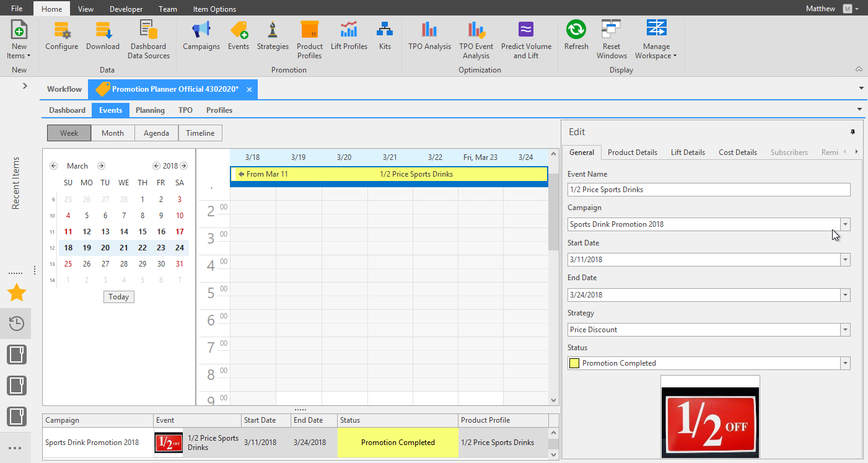Open the New Items ribbon button
The height and width of the screenshot is (463, 868).
[19, 40]
